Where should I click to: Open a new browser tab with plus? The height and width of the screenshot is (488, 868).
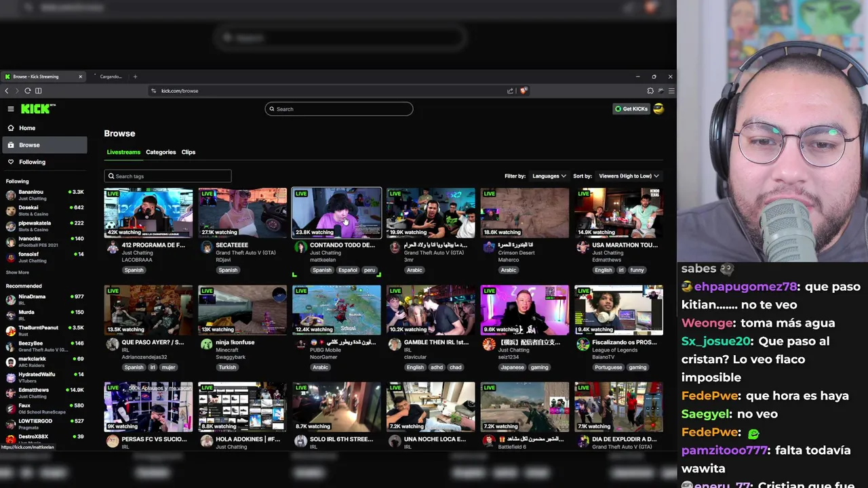tap(135, 77)
